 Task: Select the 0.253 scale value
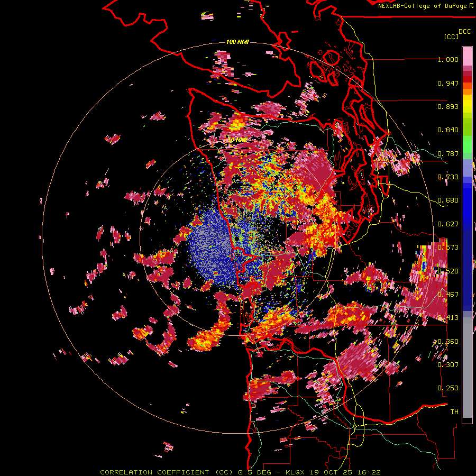[448, 388]
